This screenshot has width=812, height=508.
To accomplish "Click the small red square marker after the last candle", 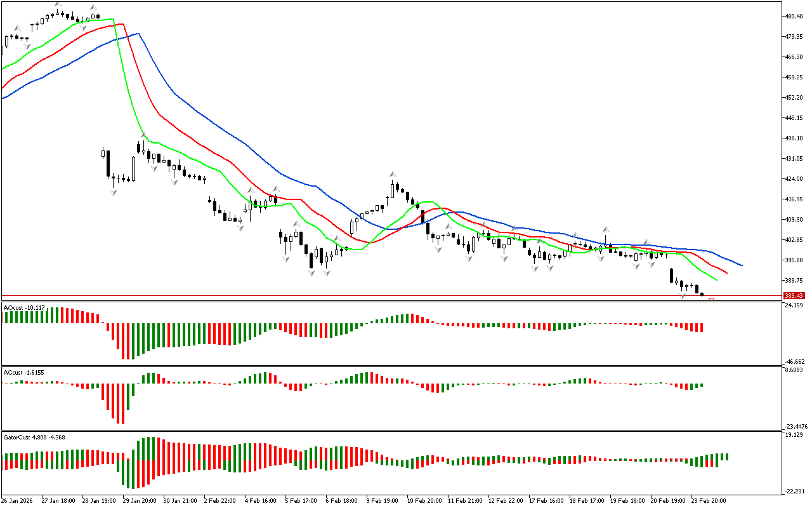I will click(x=712, y=299).
